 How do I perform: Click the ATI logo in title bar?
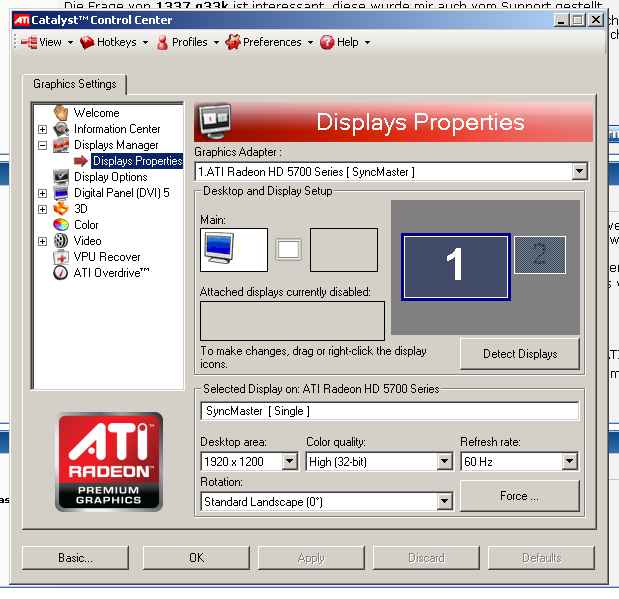22,20
